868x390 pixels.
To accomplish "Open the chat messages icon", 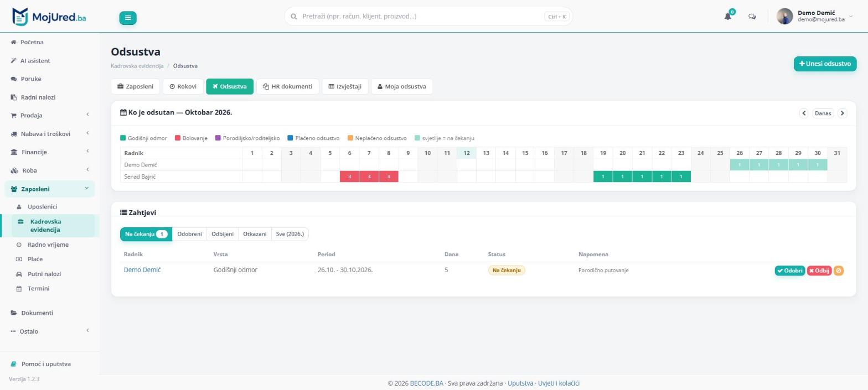I will 752,17.
